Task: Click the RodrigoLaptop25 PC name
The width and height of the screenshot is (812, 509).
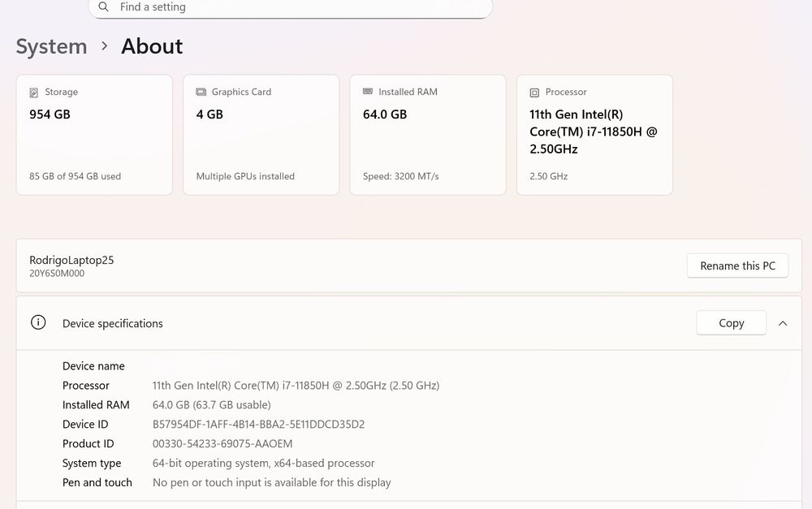Action: [x=71, y=261]
